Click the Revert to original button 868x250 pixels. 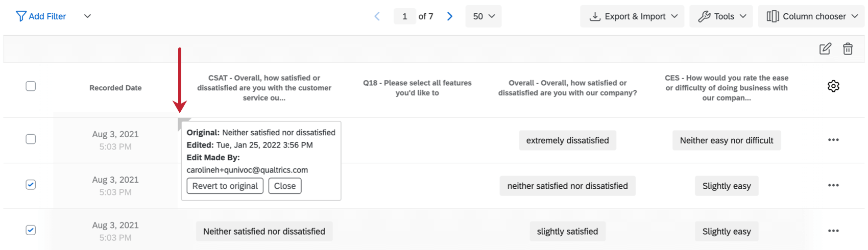225,186
